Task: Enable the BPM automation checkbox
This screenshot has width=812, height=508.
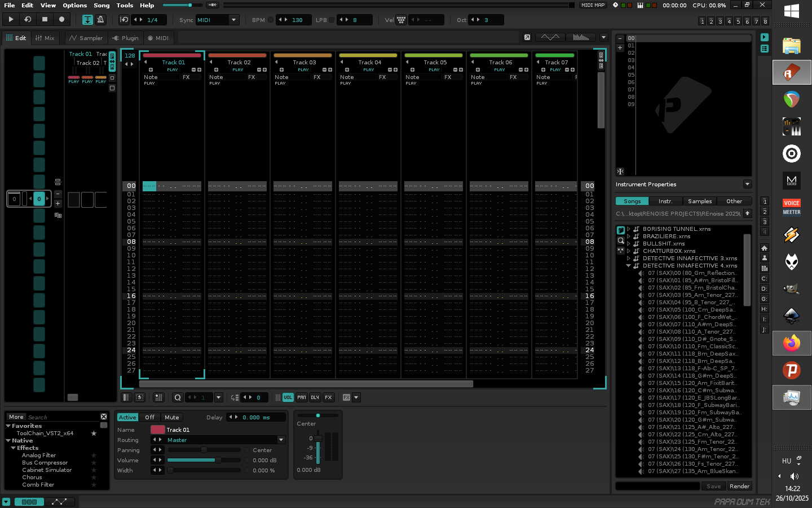Action: click(271, 20)
